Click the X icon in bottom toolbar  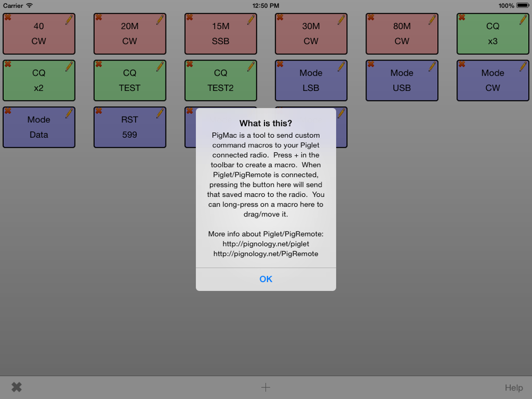tap(16, 387)
